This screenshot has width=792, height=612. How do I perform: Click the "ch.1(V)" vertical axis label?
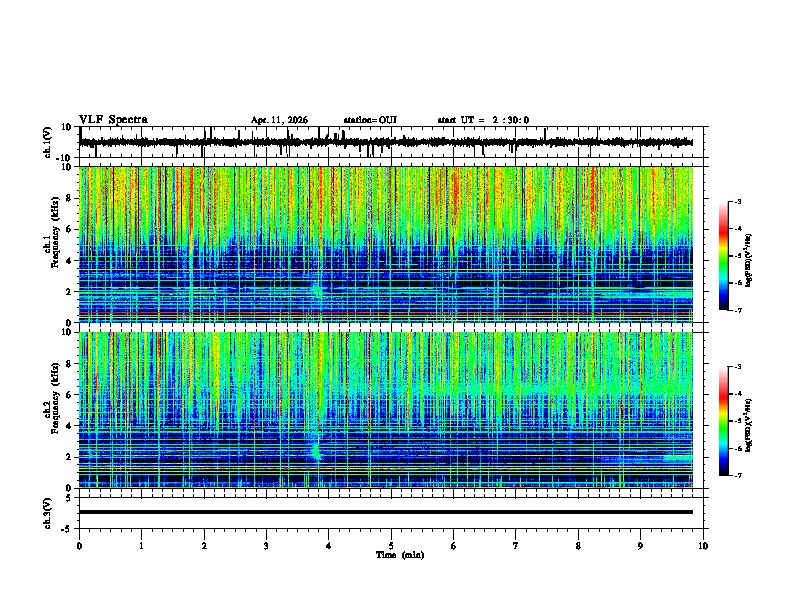coord(48,142)
